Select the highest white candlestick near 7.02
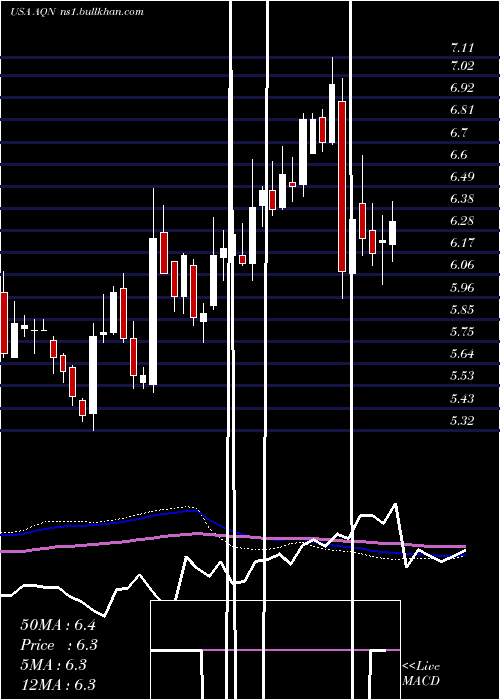 tap(332, 113)
